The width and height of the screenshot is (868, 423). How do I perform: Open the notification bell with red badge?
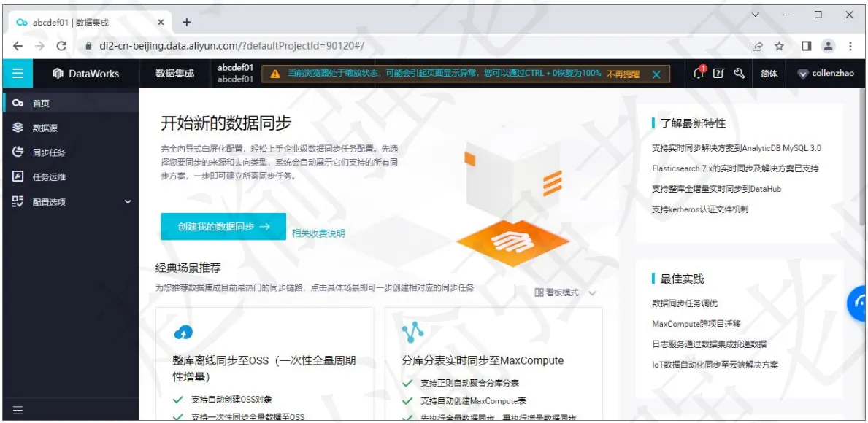(x=699, y=73)
